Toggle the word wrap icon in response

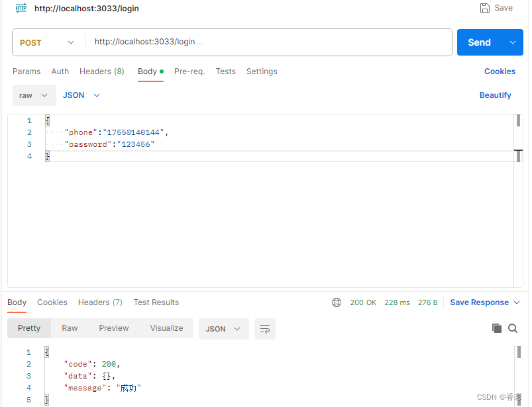click(264, 329)
